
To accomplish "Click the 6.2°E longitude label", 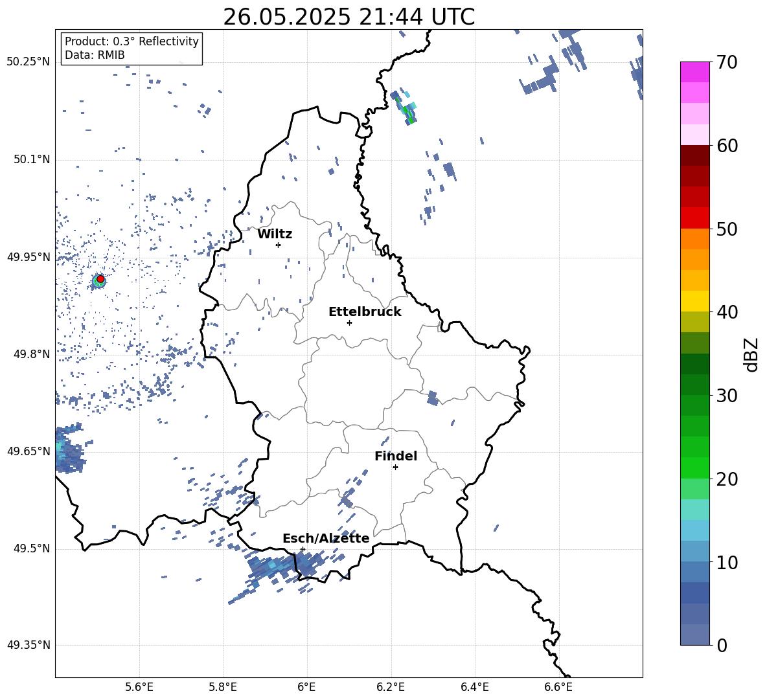I will pyautogui.click(x=391, y=688).
